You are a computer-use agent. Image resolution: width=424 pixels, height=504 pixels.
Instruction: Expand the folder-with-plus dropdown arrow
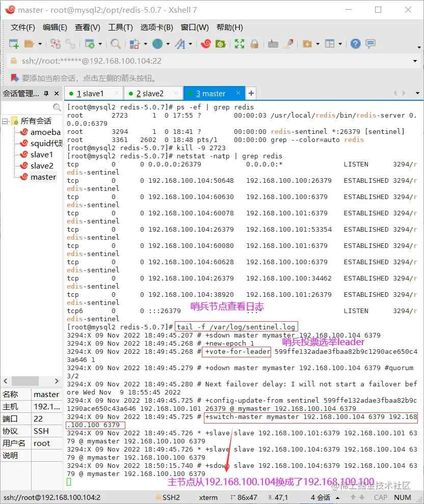click(318, 44)
